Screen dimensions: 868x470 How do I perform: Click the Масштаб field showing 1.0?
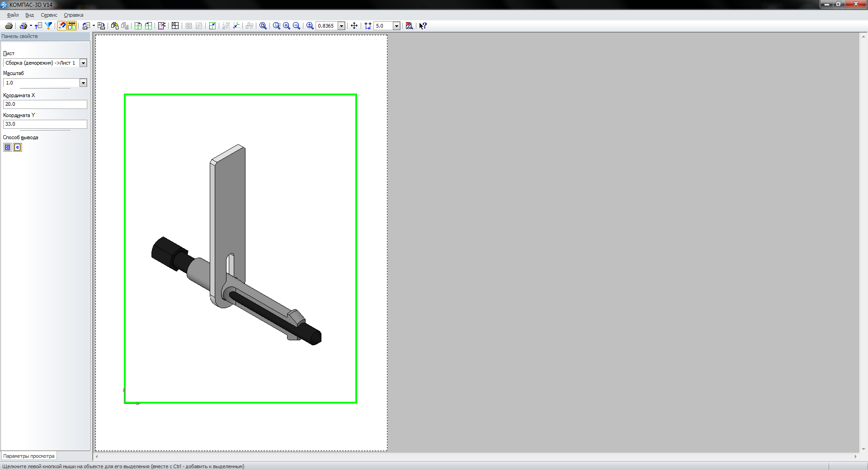point(41,83)
